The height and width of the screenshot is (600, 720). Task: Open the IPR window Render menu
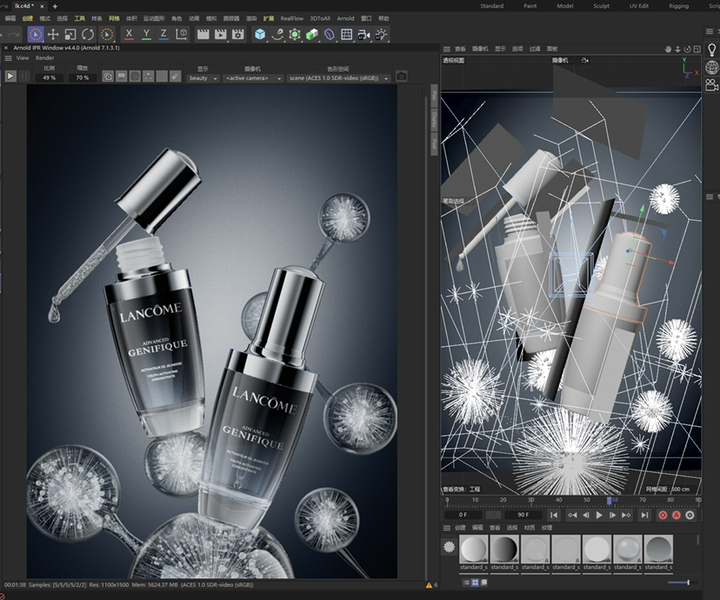click(45, 58)
